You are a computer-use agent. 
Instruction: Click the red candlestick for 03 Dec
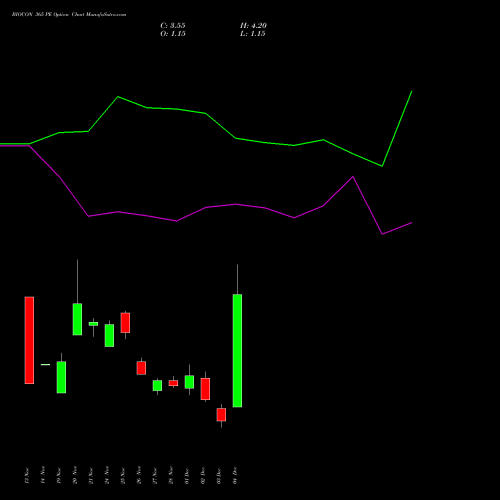(221, 415)
